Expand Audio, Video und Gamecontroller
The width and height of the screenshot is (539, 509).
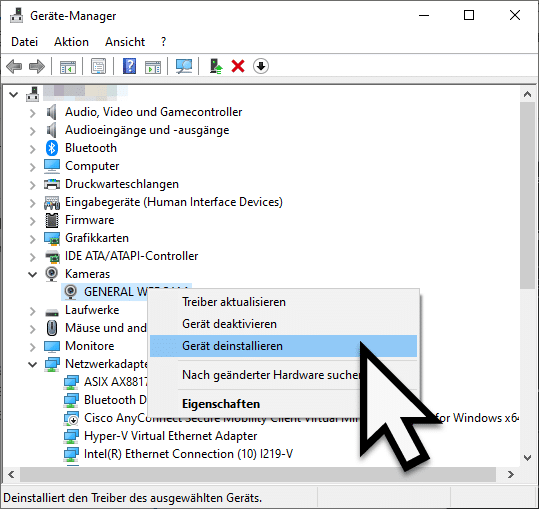[32, 113]
